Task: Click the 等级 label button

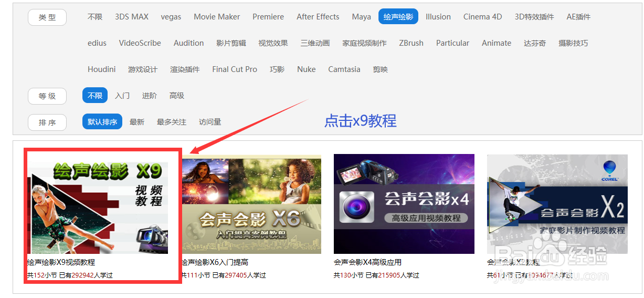Action: tap(47, 96)
